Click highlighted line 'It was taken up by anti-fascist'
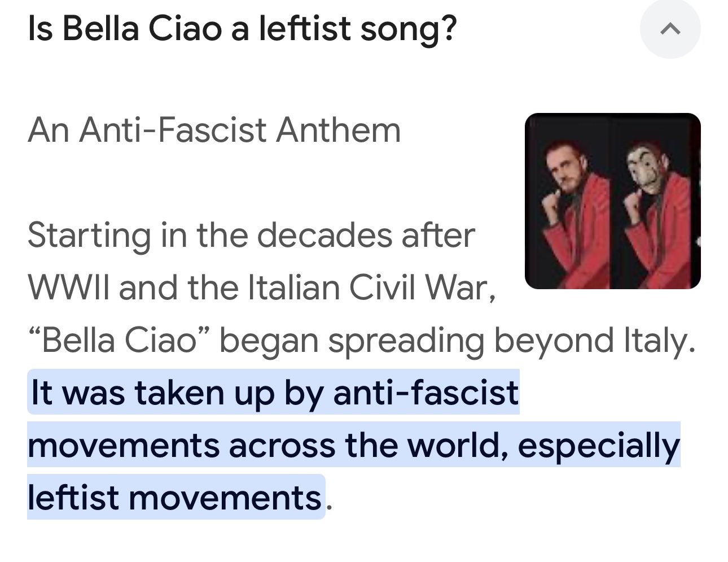This screenshot has width=728, height=562. click(x=274, y=393)
